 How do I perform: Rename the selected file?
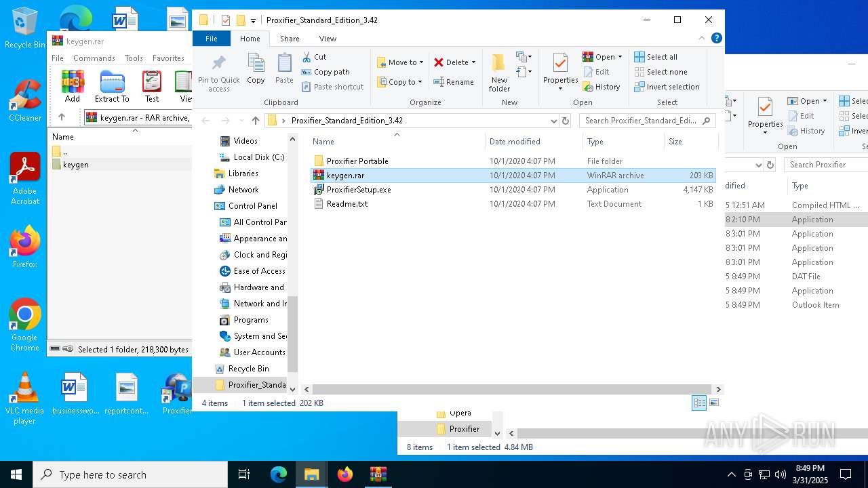tap(454, 82)
